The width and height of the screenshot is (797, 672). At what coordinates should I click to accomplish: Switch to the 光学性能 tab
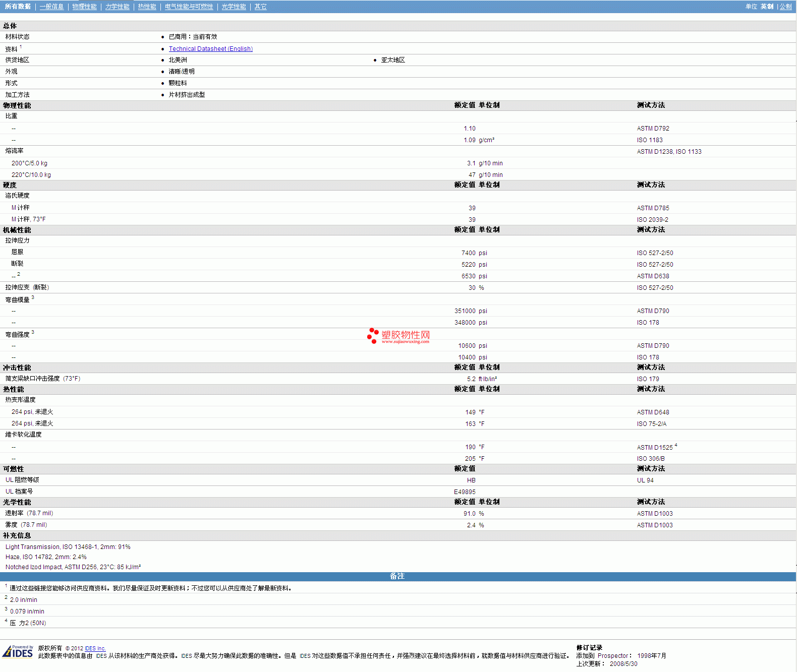pos(234,7)
